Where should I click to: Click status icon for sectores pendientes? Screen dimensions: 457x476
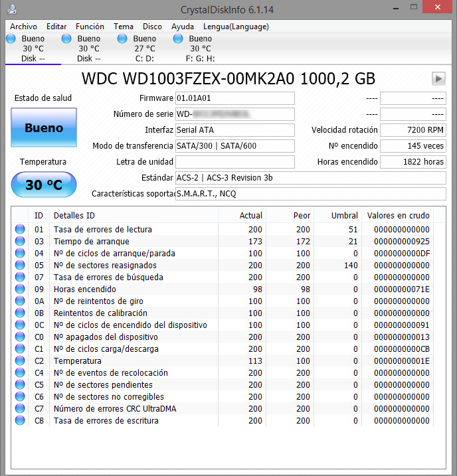[20, 384]
